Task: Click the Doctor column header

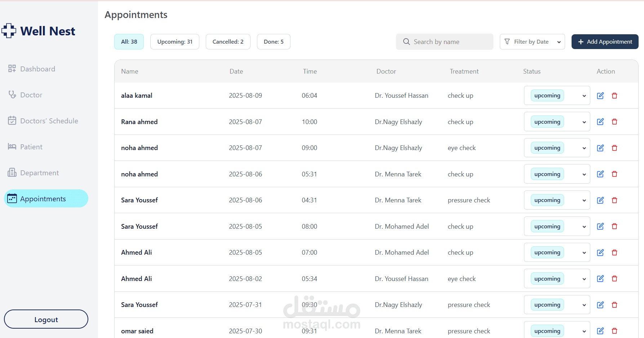Action: 386,71
